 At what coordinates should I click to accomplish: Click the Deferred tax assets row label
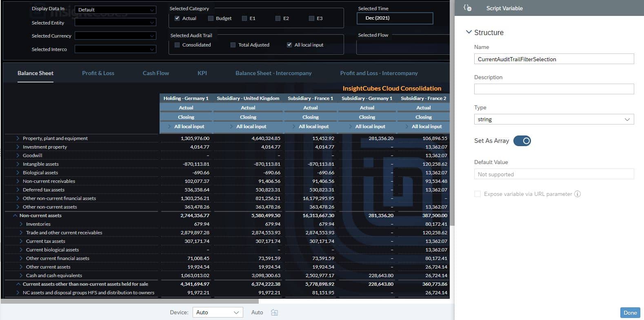point(44,190)
